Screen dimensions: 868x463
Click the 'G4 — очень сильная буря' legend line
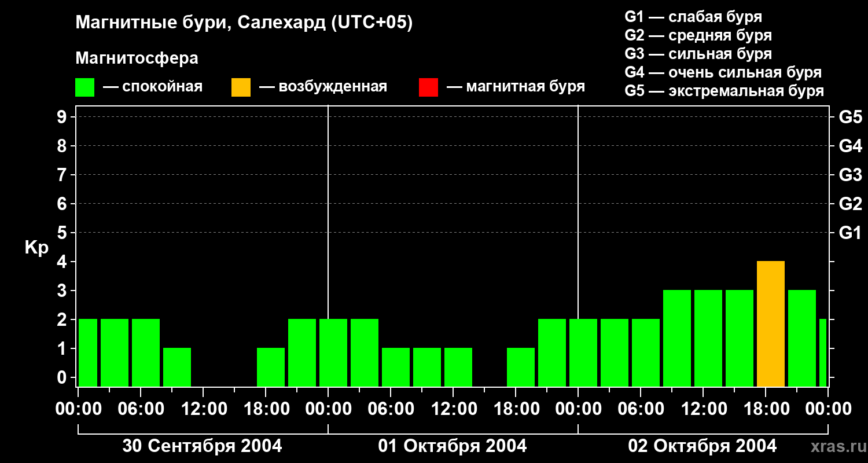[723, 72]
